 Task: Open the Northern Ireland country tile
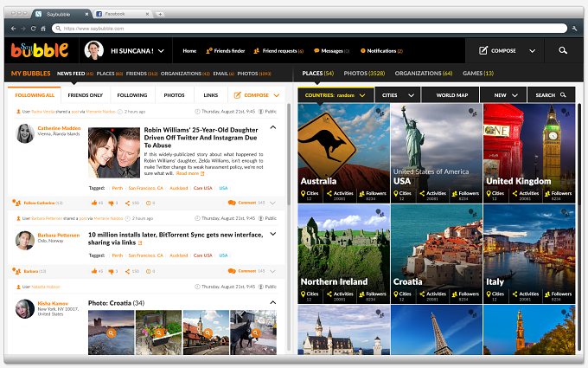344,254
